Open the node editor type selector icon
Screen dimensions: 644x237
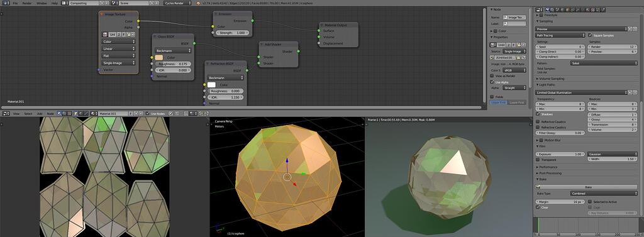[6, 113]
